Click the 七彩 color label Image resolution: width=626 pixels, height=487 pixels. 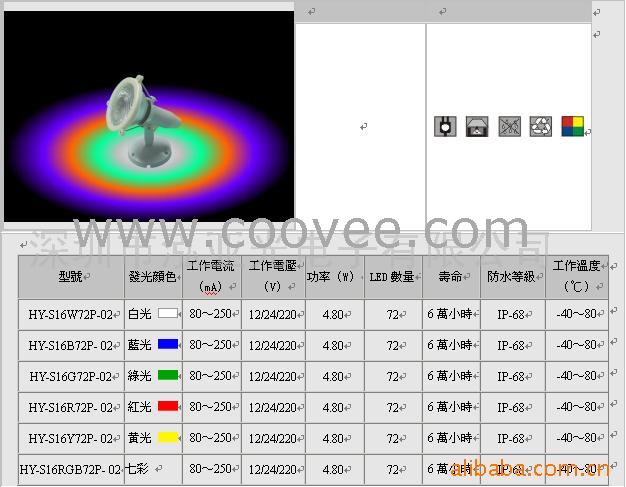click(137, 468)
